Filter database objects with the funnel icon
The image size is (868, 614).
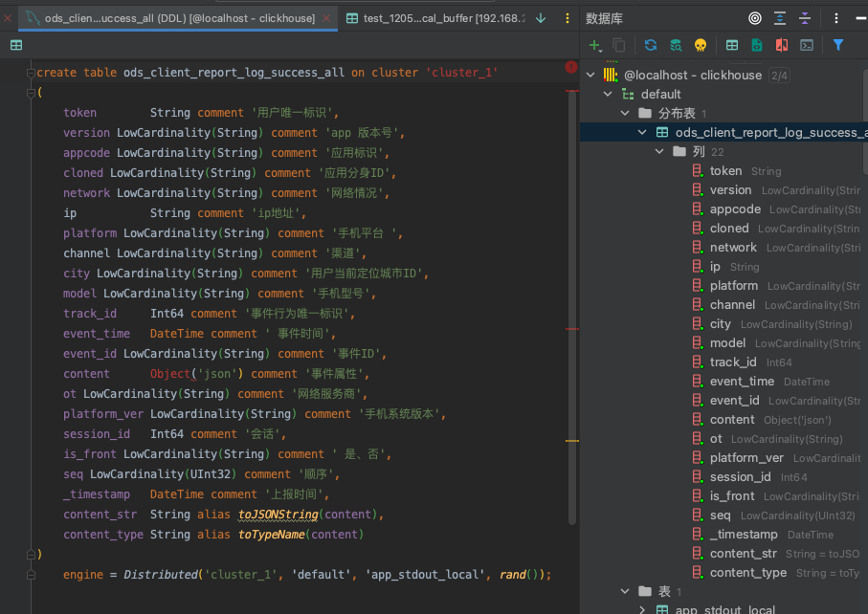tap(839, 45)
